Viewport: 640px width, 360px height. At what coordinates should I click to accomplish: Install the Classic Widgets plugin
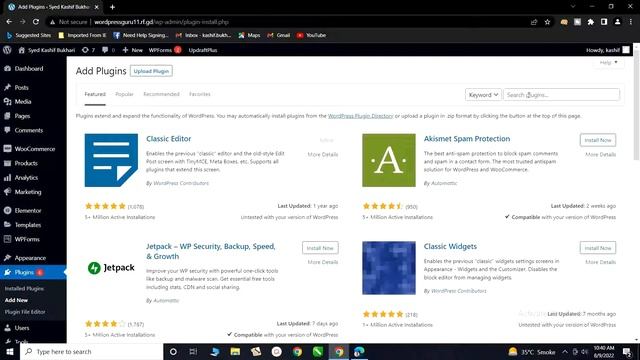[x=598, y=248]
